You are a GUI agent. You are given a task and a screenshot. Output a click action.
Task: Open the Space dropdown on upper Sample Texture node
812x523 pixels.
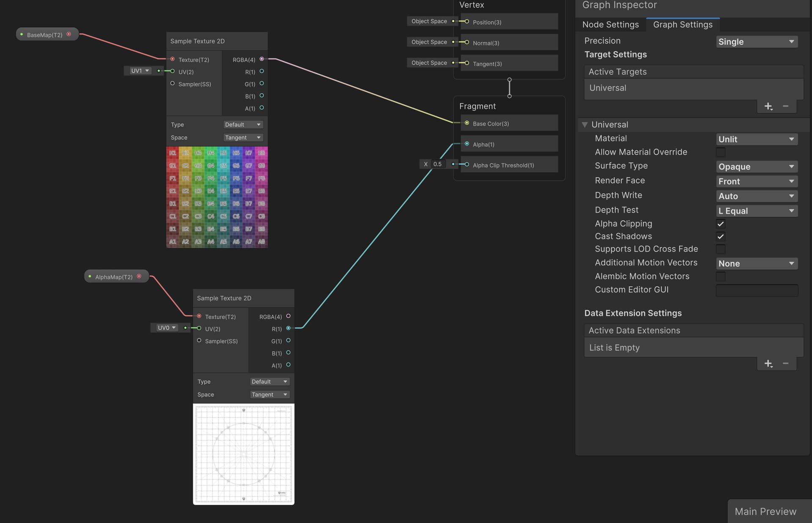(x=243, y=137)
